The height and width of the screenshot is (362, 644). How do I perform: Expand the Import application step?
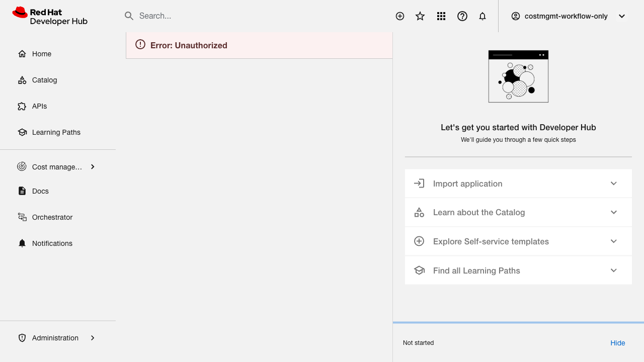point(613,184)
